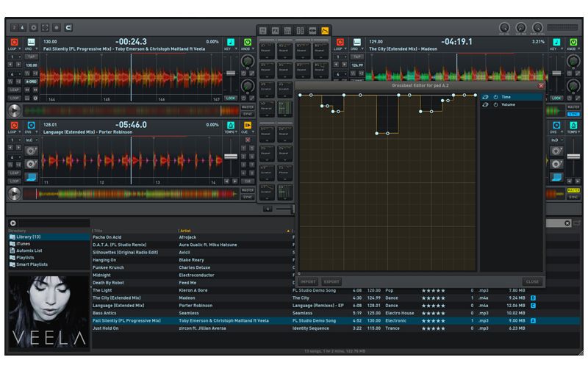The width and height of the screenshot is (588, 371).
Task: Toggle SYNC on the top-left deck
Action: click(248, 114)
